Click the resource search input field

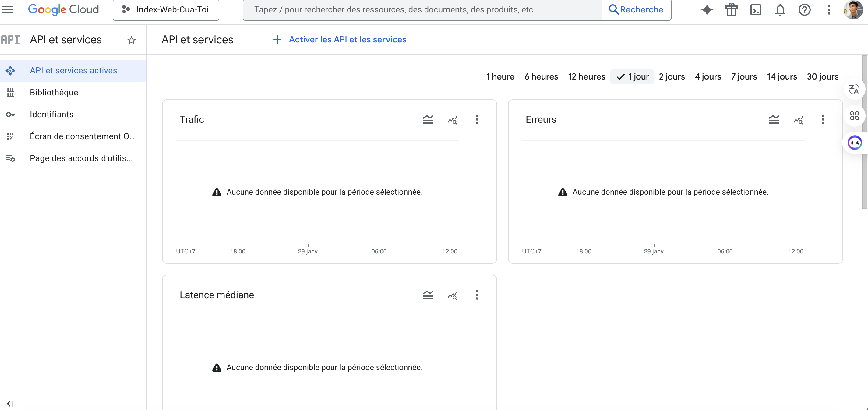point(421,10)
